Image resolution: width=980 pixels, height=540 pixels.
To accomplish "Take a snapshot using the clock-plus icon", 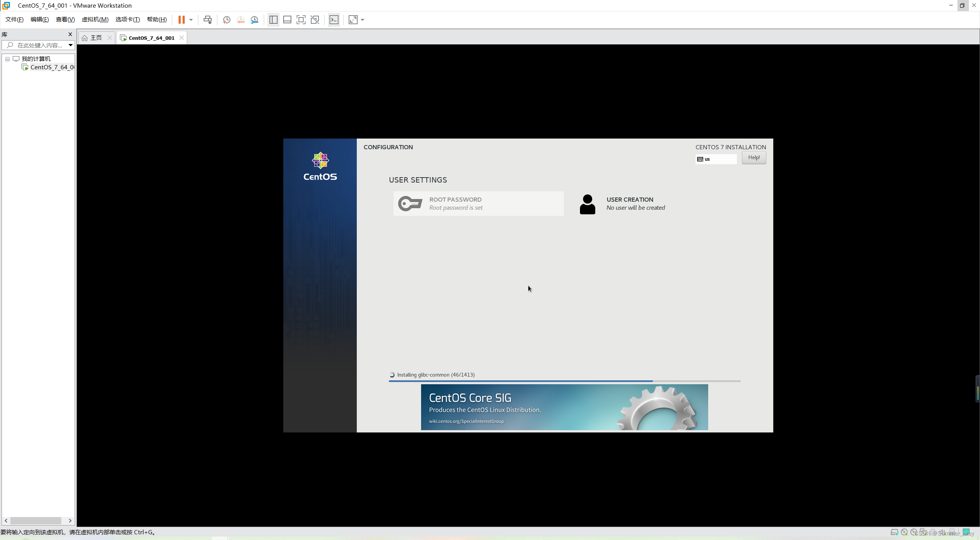I will click(x=226, y=20).
